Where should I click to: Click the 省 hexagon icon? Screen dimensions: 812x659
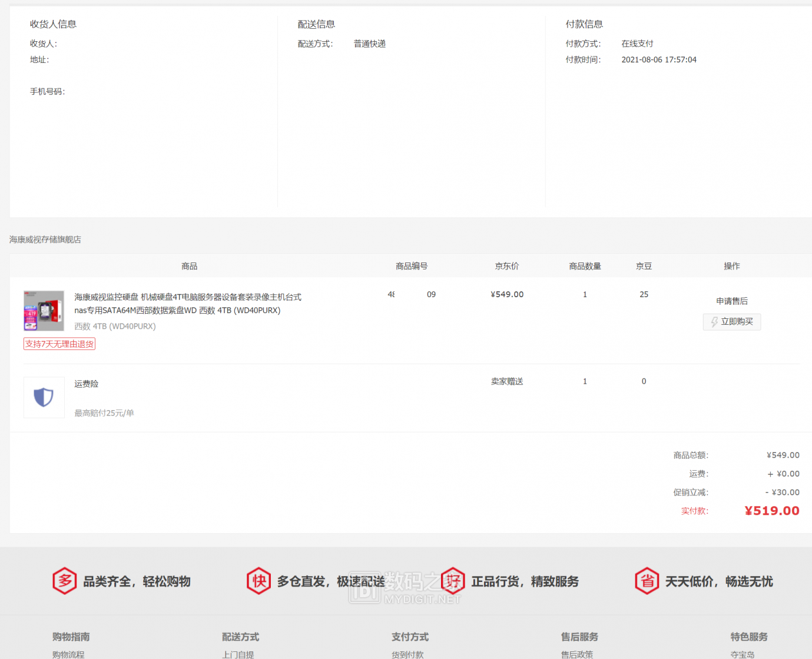click(x=647, y=581)
